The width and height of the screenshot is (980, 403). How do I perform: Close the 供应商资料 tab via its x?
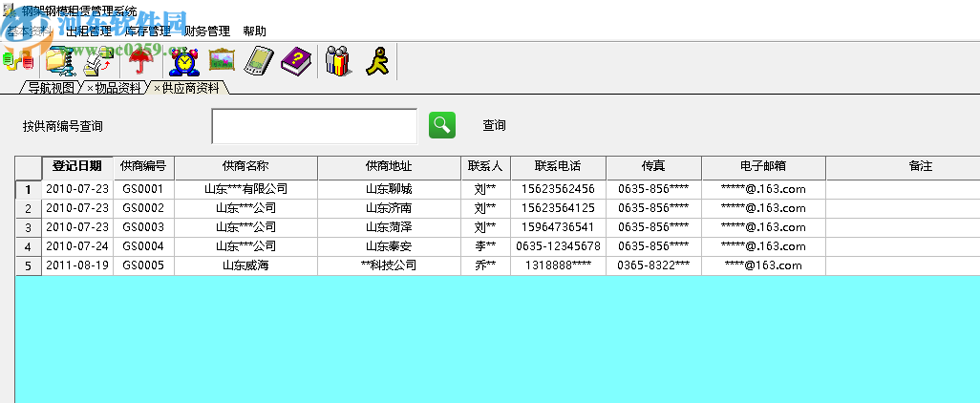(x=157, y=88)
